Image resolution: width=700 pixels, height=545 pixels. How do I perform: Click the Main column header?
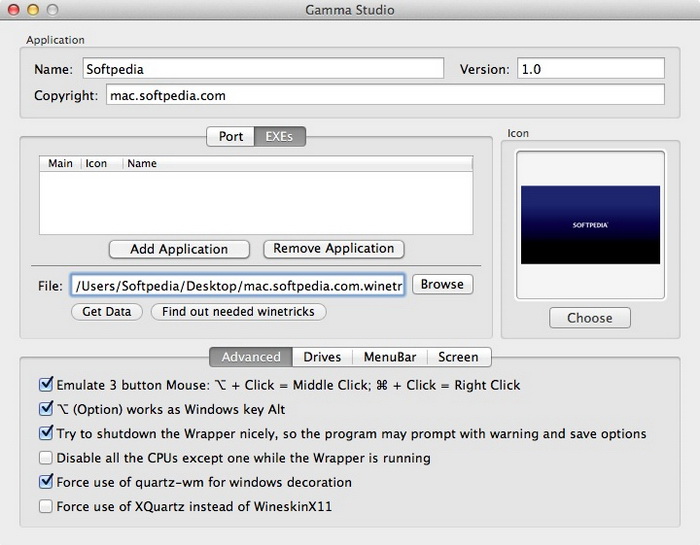(60, 163)
